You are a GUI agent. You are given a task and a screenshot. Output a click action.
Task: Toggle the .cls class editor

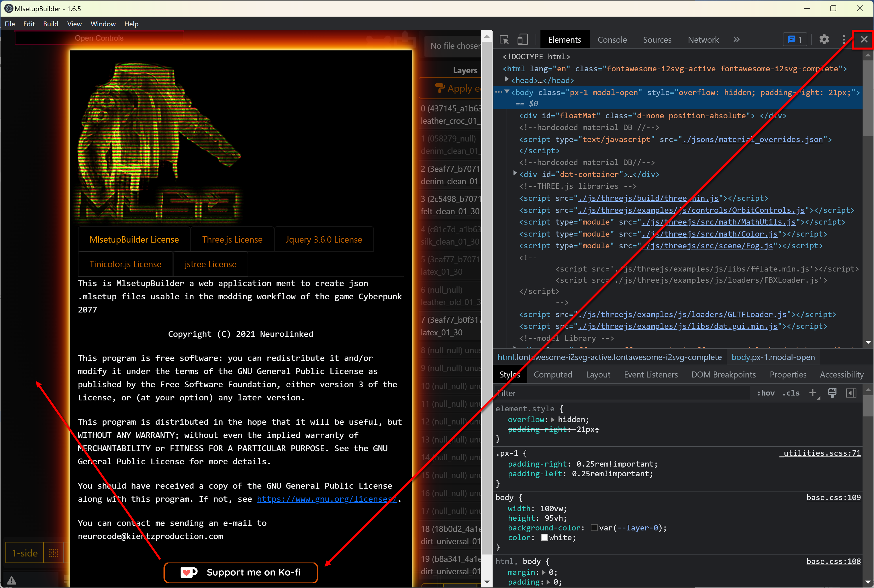point(791,393)
